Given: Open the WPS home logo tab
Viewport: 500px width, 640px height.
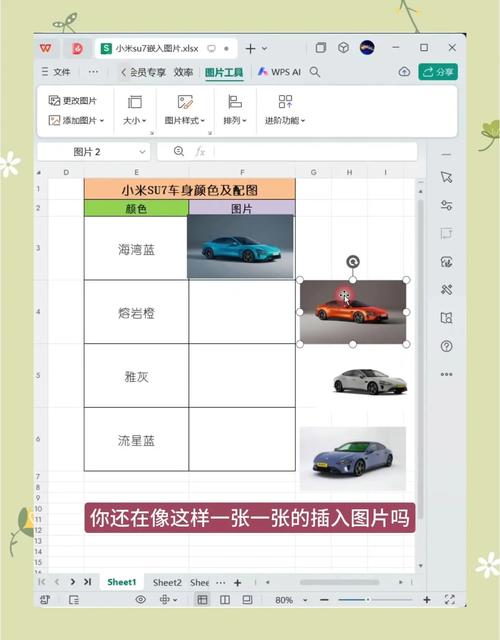Looking at the screenshot, I should pos(46,48).
